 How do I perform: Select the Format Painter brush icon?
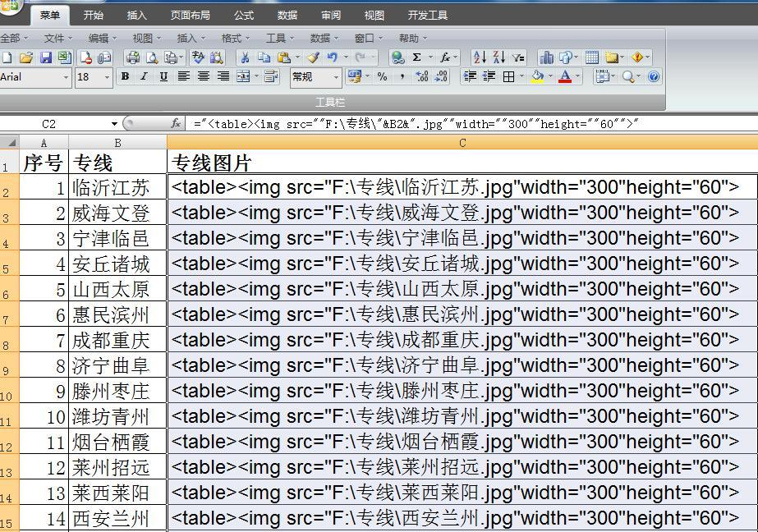[313, 57]
